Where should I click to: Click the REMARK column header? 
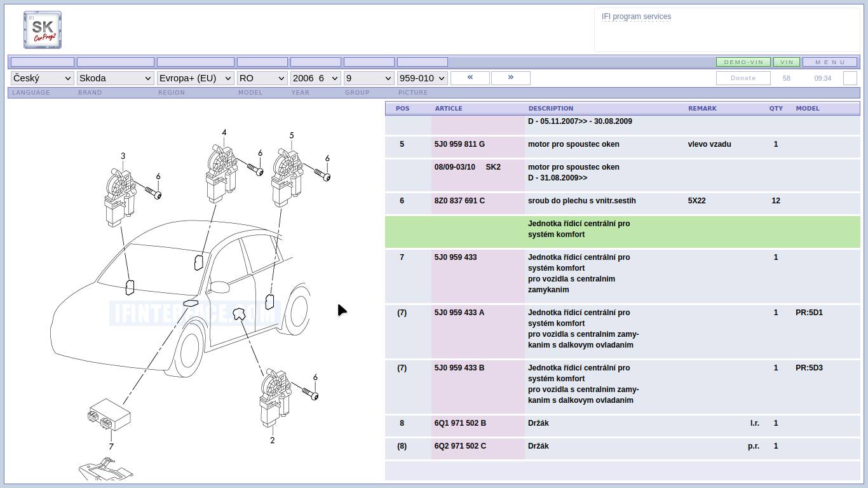702,109
